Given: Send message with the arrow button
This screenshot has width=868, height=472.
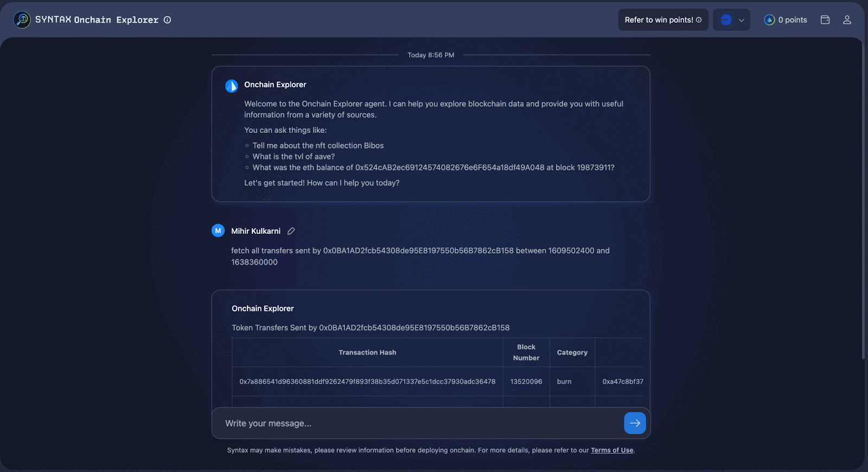Looking at the screenshot, I should pyautogui.click(x=635, y=423).
